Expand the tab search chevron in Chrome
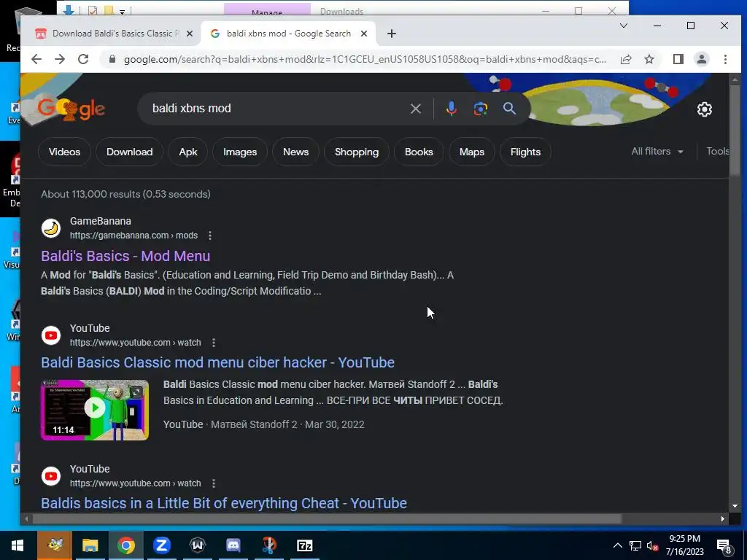Screen dimensions: 747x560 [623, 26]
